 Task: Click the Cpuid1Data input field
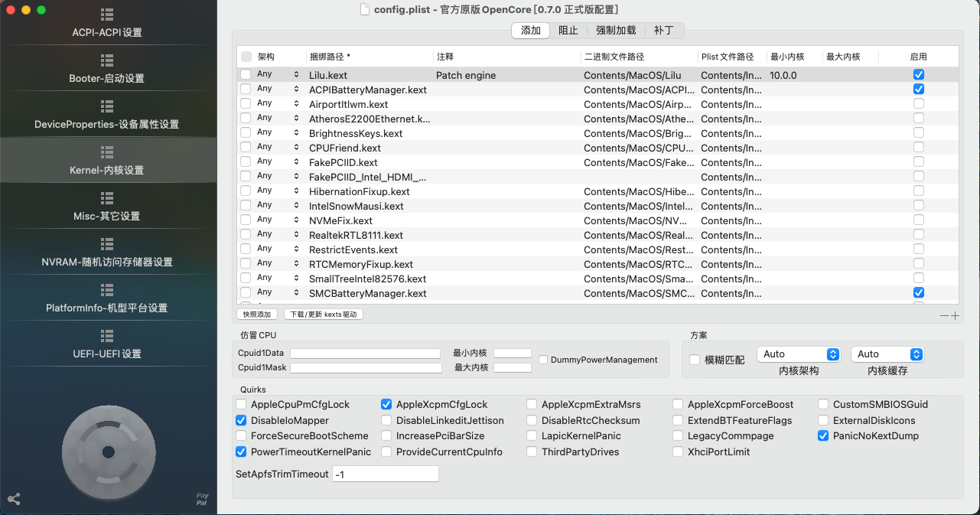point(366,354)
